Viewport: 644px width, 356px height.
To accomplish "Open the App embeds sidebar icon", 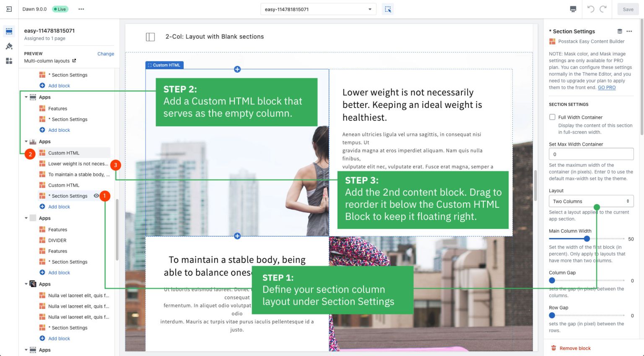I will pyautogui.click(x=9, y=61).
